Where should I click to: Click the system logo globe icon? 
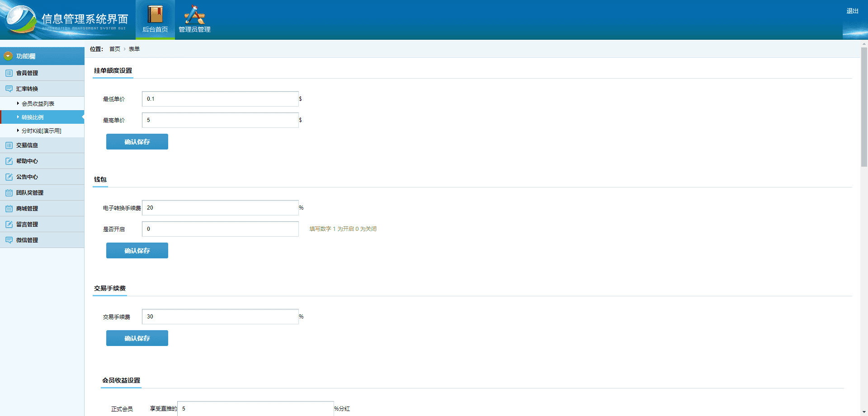(x=19, y=19)
